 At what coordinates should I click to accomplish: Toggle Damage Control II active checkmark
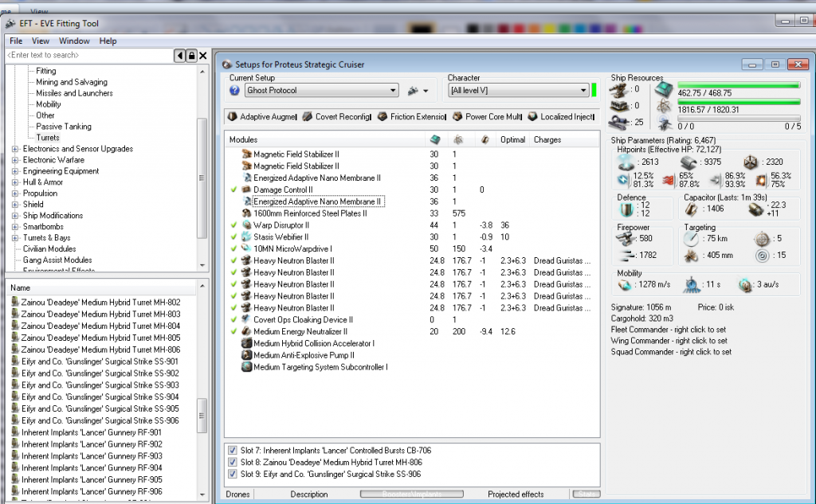tap(233, 189)
